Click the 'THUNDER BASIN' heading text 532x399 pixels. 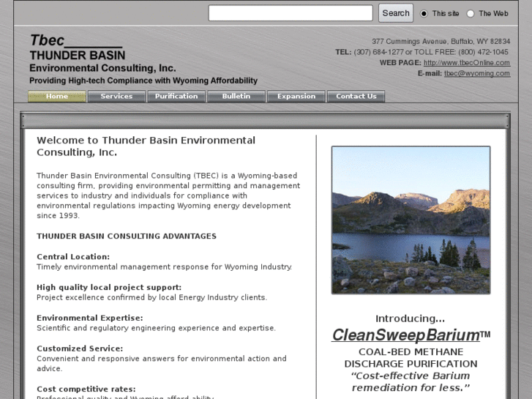pyautogui.click(x=78, y=55)
